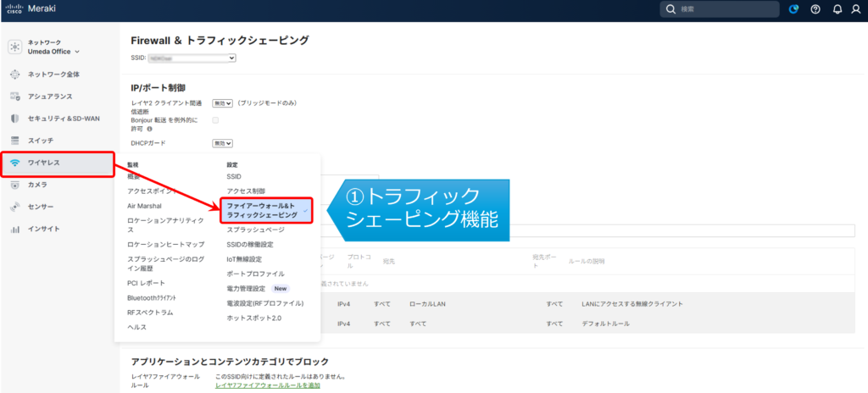Open the レイヤ2 クライアント間通信遮断 dropdown
Viewport: 868px width, 393px height.
221,103
